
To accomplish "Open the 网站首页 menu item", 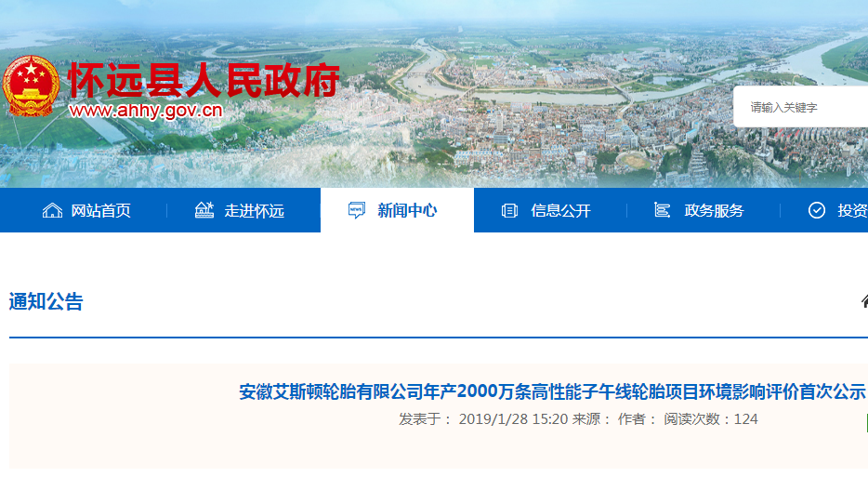I will [100, 210].
